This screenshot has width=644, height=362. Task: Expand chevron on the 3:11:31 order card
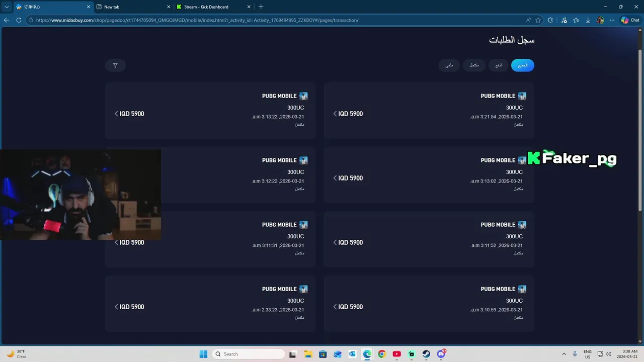click(116, 242)
